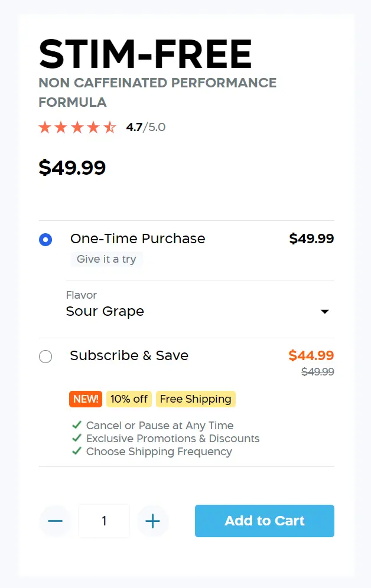The width and height of the screenshot is (371, 588).
Task: Click the plus quantity icon
Action: click(x=152, y=521)
